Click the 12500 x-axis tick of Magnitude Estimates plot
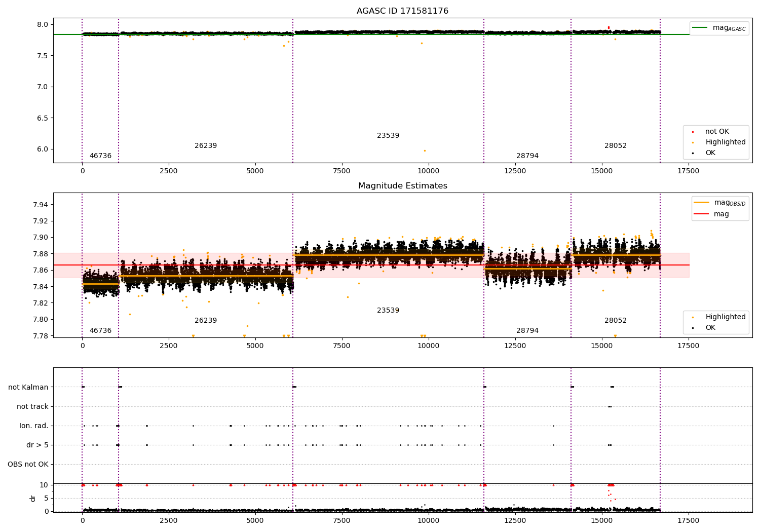Viewport: 760px width, 532px height. coord(515,346)
